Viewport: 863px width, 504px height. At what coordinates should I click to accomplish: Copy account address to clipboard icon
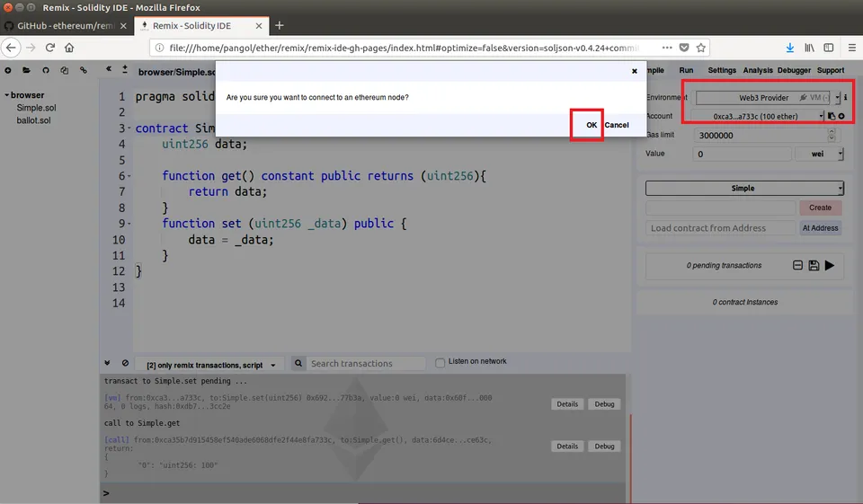[x=831, y=116]
